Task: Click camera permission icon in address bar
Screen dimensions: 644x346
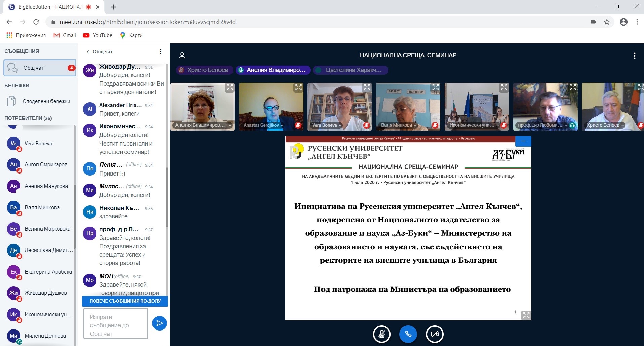Action: pyautogui.click(x=593, y=22)
